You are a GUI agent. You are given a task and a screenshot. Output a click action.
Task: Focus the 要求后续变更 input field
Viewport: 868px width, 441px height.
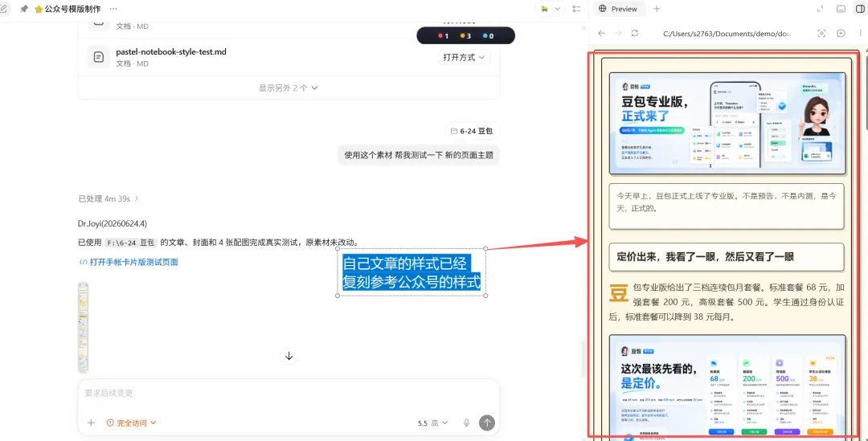click(x=289, y=393)
